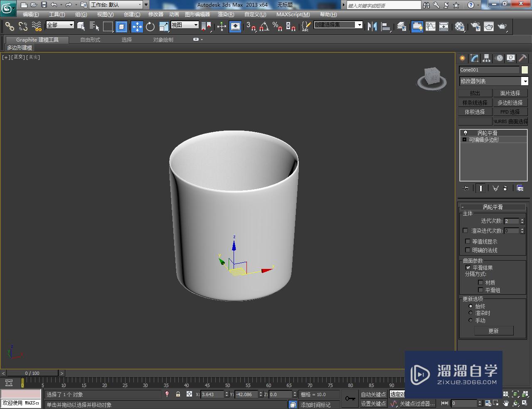Toggle the selection lock padlock icon
The image size is (532, 409).
(x=178, y=394)
